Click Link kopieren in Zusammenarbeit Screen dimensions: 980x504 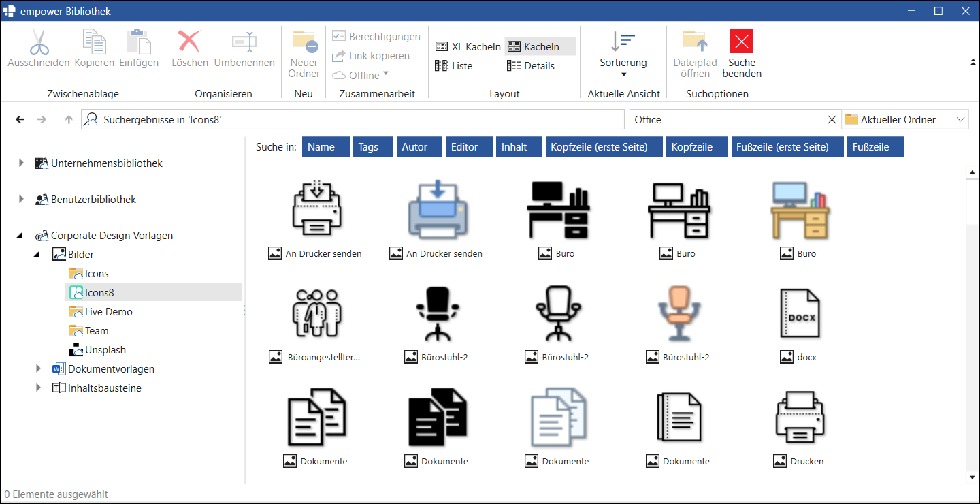(x=371, y=56)
